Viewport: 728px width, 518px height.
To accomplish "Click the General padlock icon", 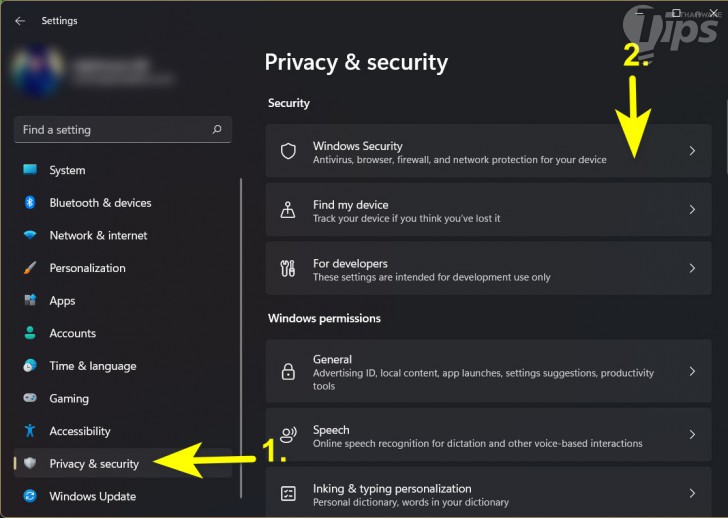I will click(288, 371).
